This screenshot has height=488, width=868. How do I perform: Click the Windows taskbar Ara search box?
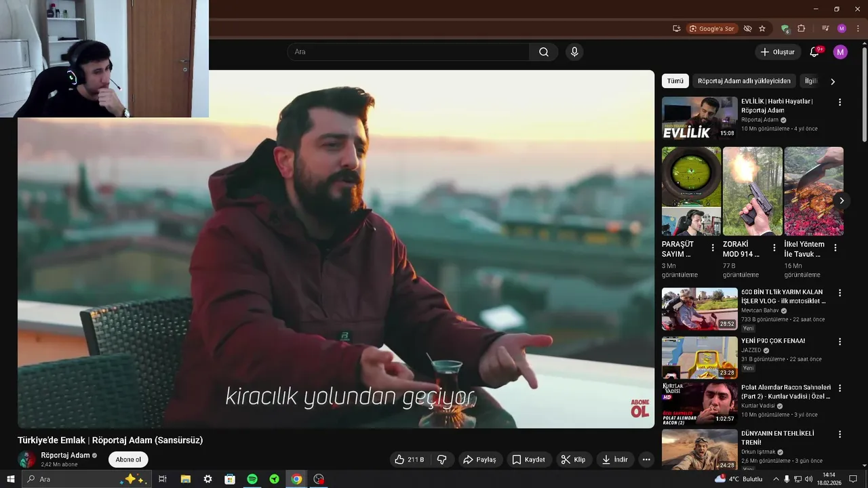[x=85, y=479]
